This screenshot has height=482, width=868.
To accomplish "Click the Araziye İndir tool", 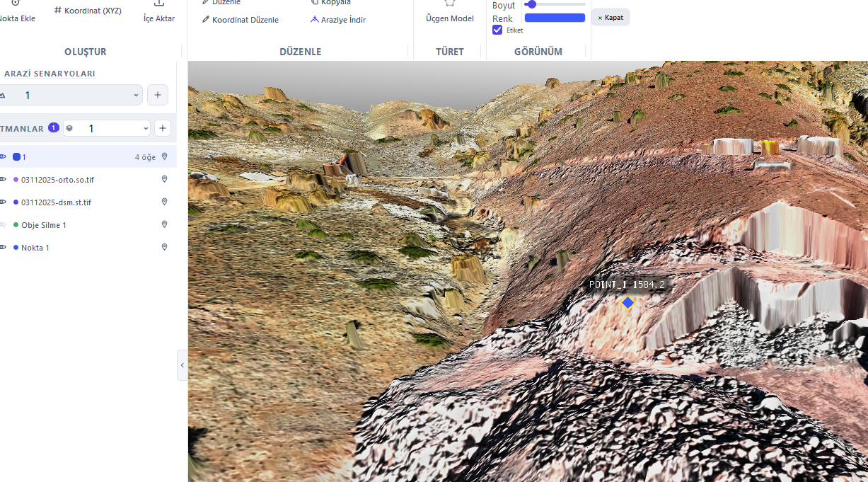I will (x=338, y=20).
